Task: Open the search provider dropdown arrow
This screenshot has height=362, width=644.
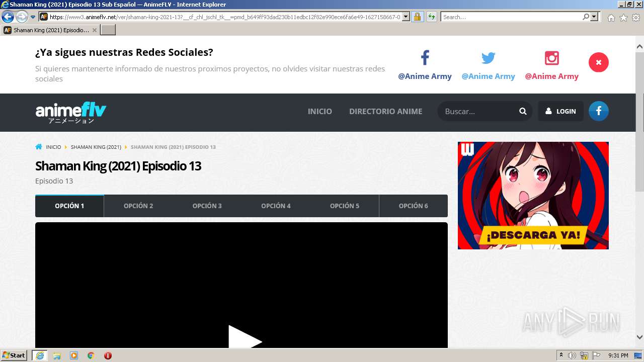Action: [x=595, y=17]
